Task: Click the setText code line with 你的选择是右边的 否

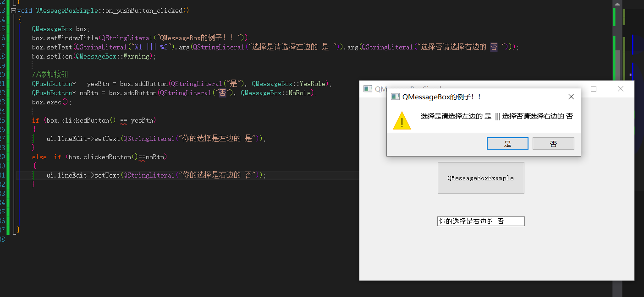Action: pyautogui.click(x=156, y=175)
